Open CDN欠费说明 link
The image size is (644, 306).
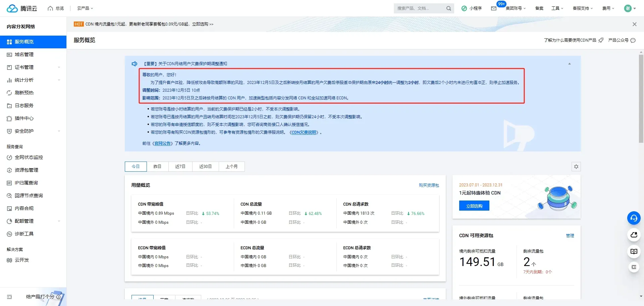[304, 132]
